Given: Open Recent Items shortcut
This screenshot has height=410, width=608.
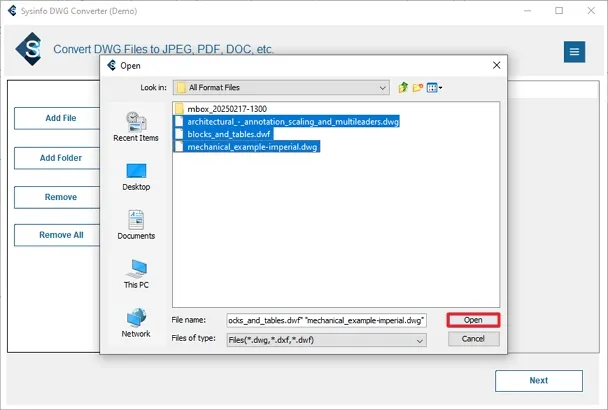Looking at the screenshot, I should tap(136, 127).
